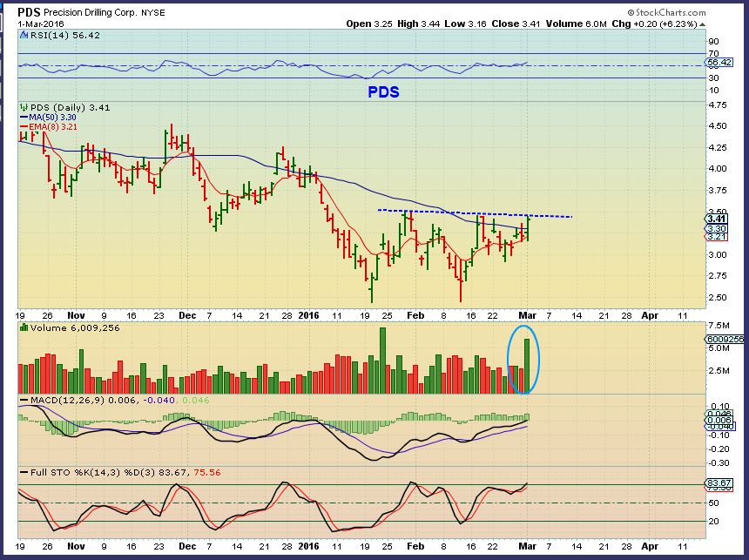Click the 7.5M volume axis label

(x=719, y=326)
